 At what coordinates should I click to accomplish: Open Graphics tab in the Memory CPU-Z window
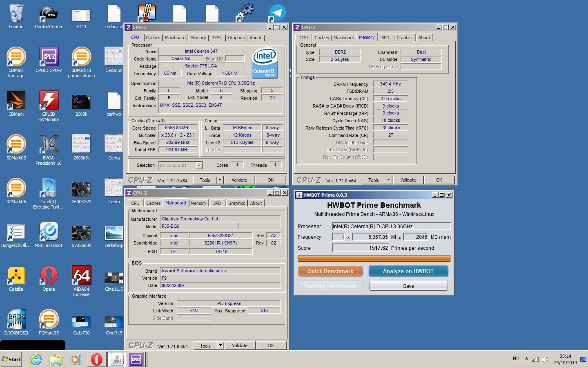pyautogui.click(x=405, y=38)
